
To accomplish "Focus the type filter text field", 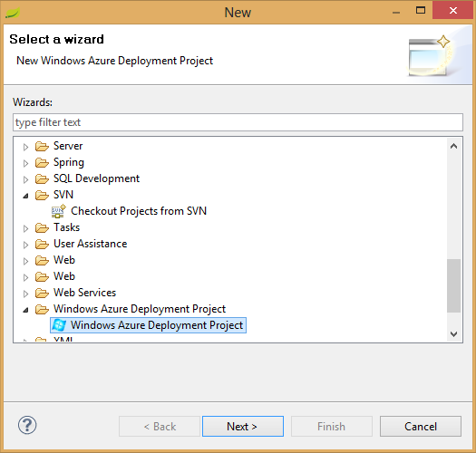I will point(238,122).
